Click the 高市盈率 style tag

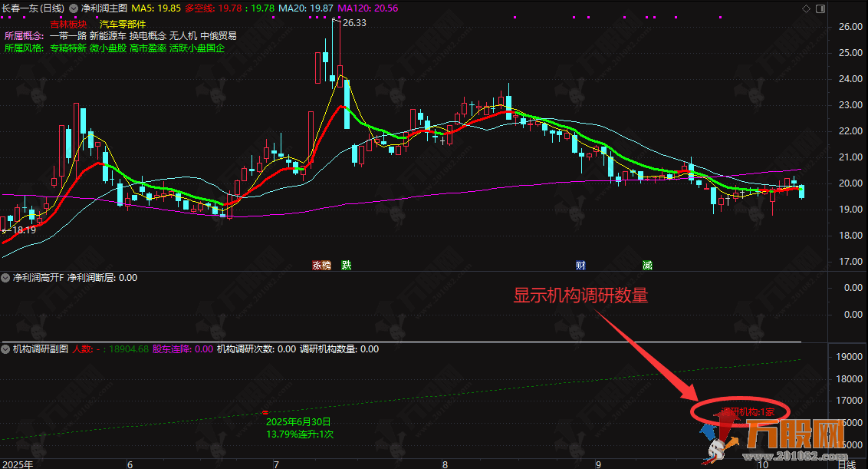point(148,48)
